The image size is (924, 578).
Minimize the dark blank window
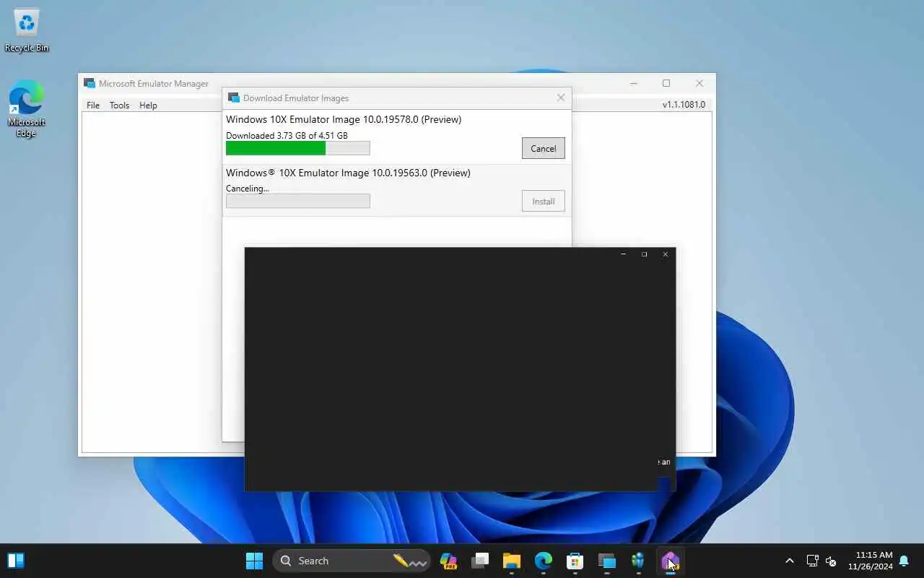coord(623,254)
